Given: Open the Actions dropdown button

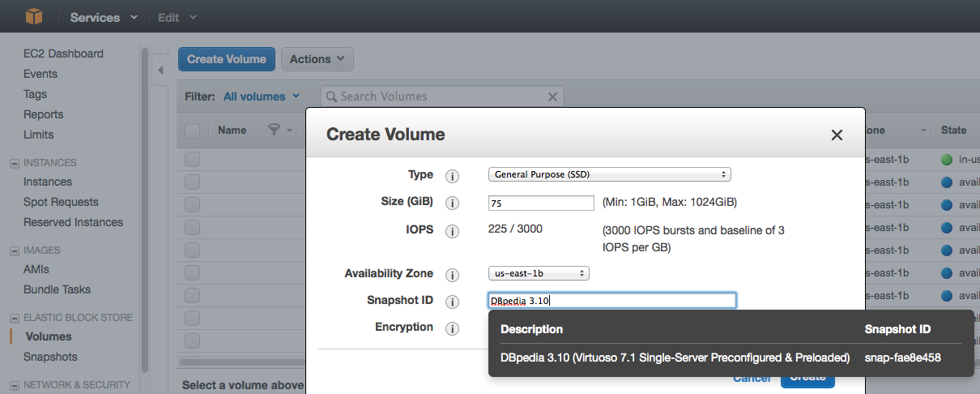Looking at the screenshot, I should [317, 59].
